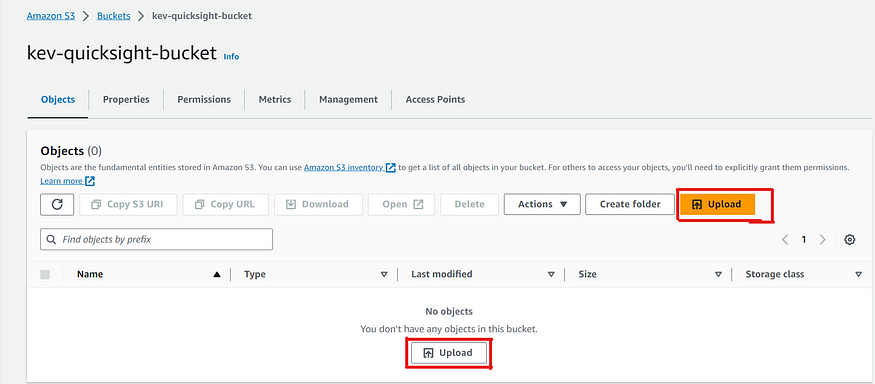Viewport: 875px width, 384px height.
Task: Click the Copy S3 URI button
Action: click(x=128, y=204)
